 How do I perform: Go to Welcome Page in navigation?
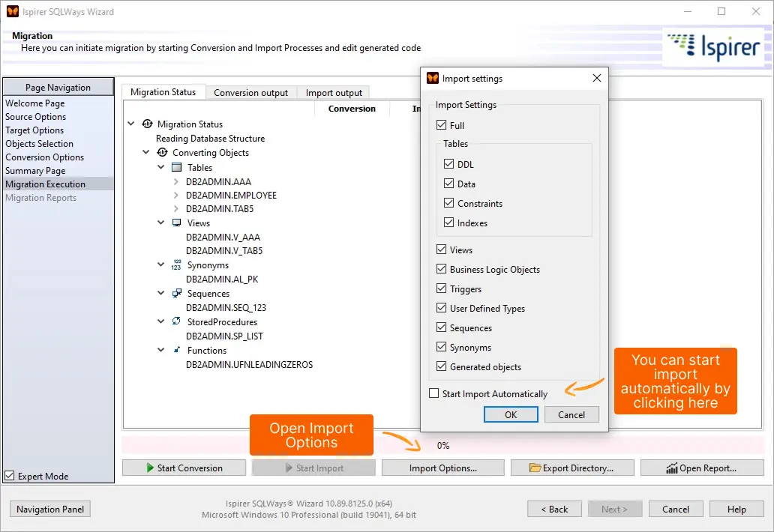tap(35, 103)
